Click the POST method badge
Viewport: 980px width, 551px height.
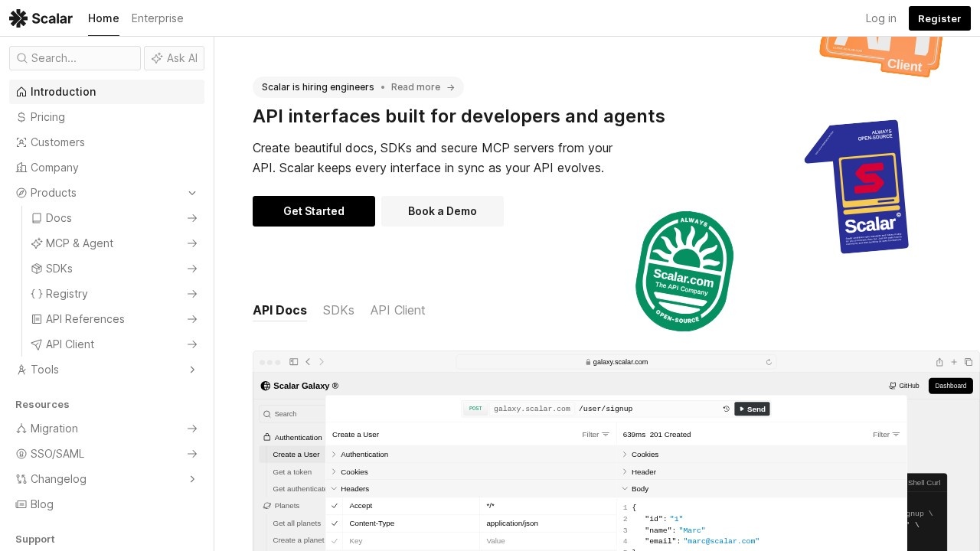(475, 409)
